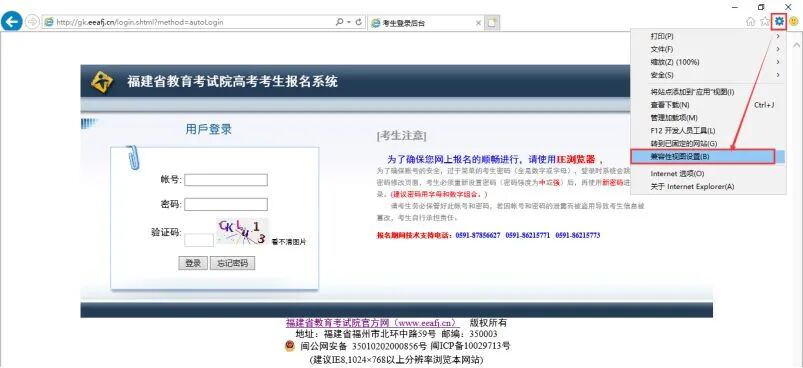This screenshot has width=803, height=368.
Task: Click the forward navigation arrow
Action: [32, 22]
